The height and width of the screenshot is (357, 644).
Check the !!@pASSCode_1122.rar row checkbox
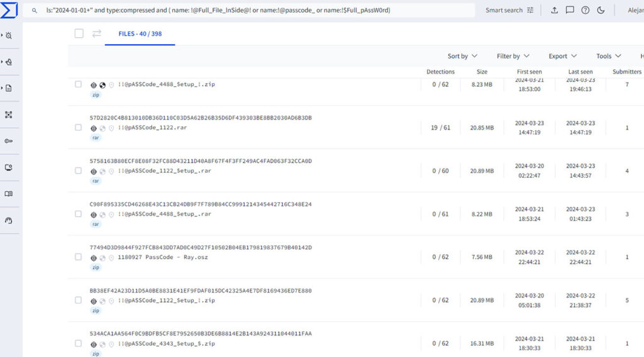pos(78,127)
